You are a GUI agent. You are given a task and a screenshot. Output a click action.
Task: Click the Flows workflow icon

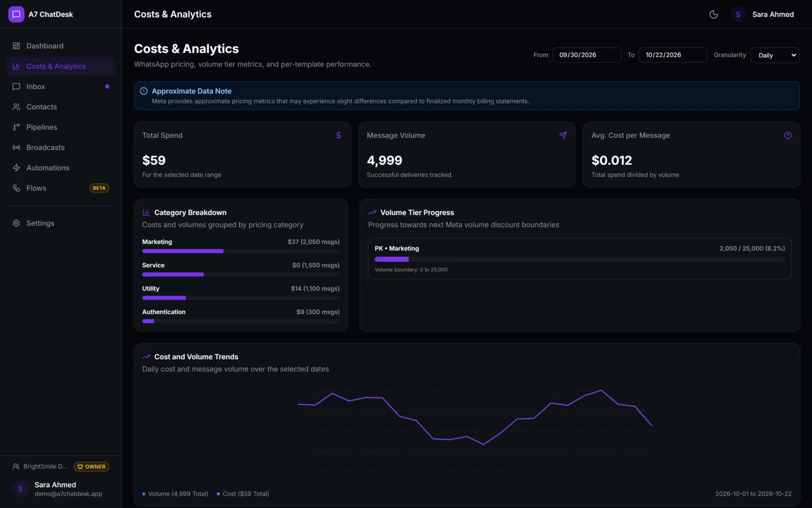point(16,188)
